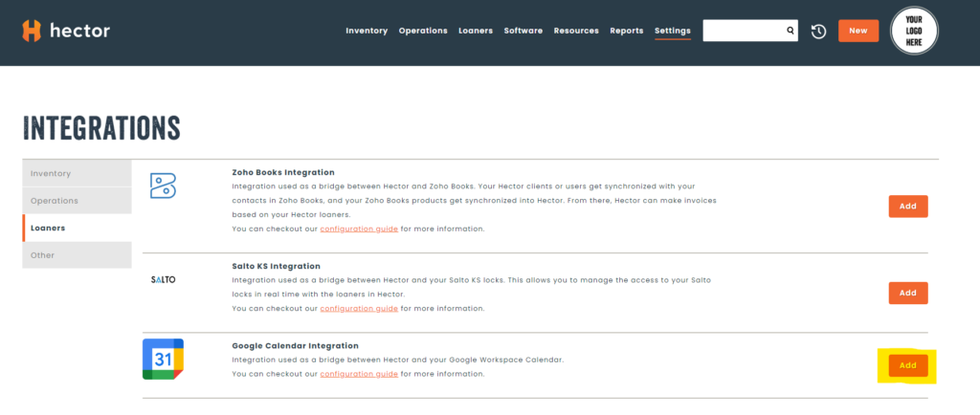This screenshot has width=980, height=415.
Task: Click the Your Logo Here avatar
Action: (x=913, y=31)
